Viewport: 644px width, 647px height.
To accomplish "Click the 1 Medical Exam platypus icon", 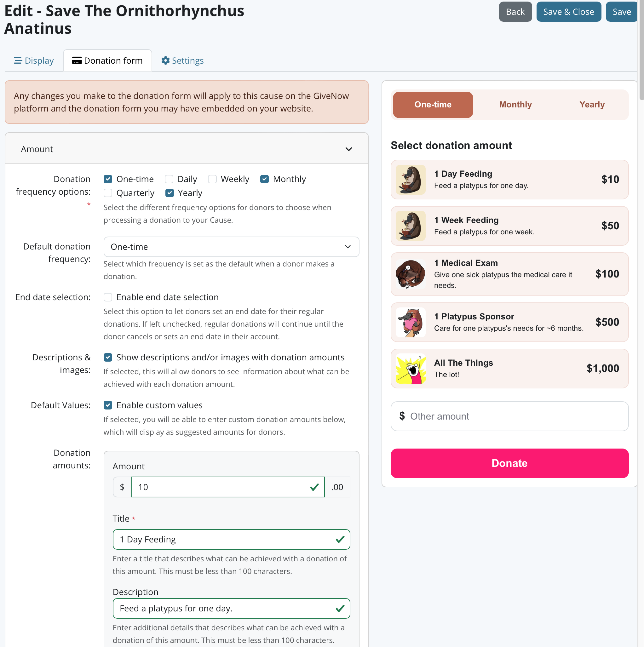I will click(x=410, y=274).
